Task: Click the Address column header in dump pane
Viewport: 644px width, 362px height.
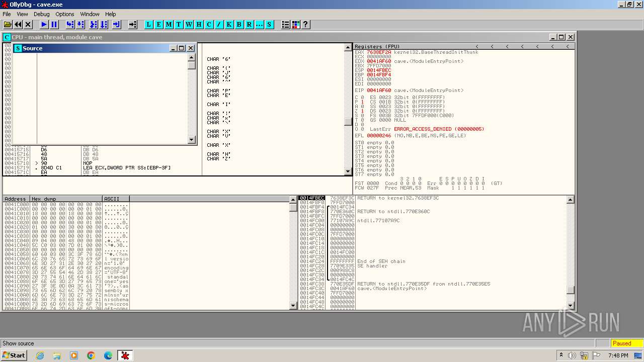Action: (x=16, y=199)
